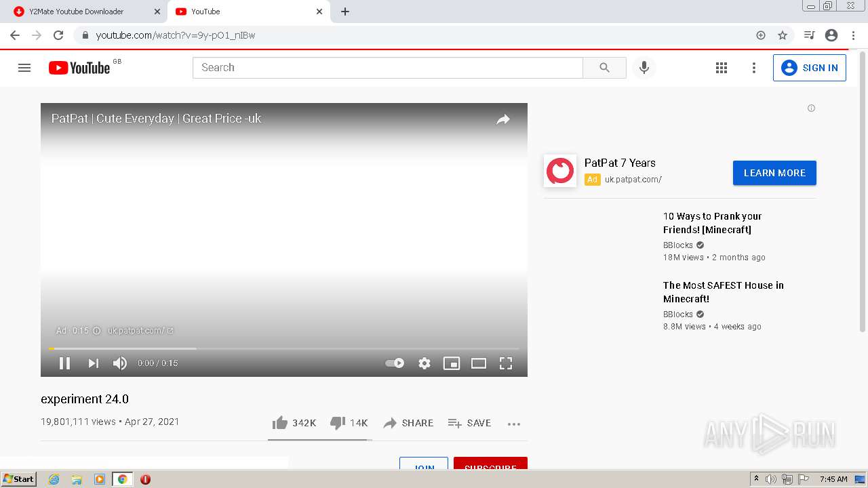Viewport: 868px width, 488px height.
Task: Click the browser address bar URL
Action: coord(175,35)
